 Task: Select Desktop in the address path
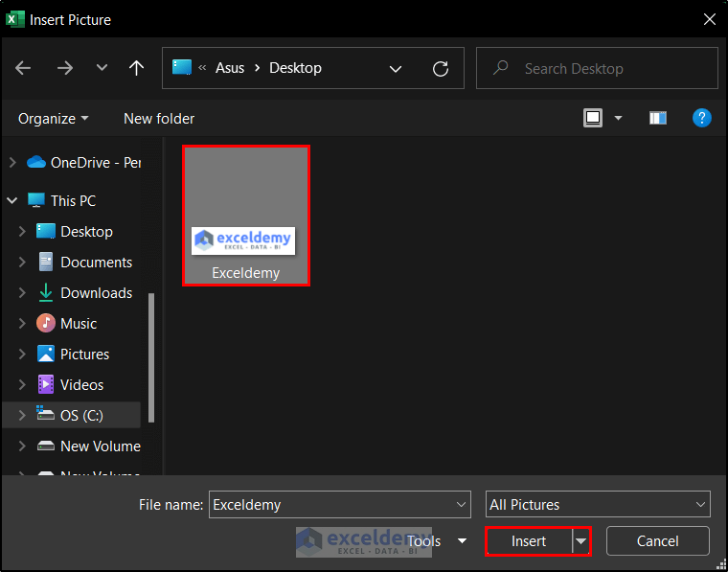click(295, 68)
